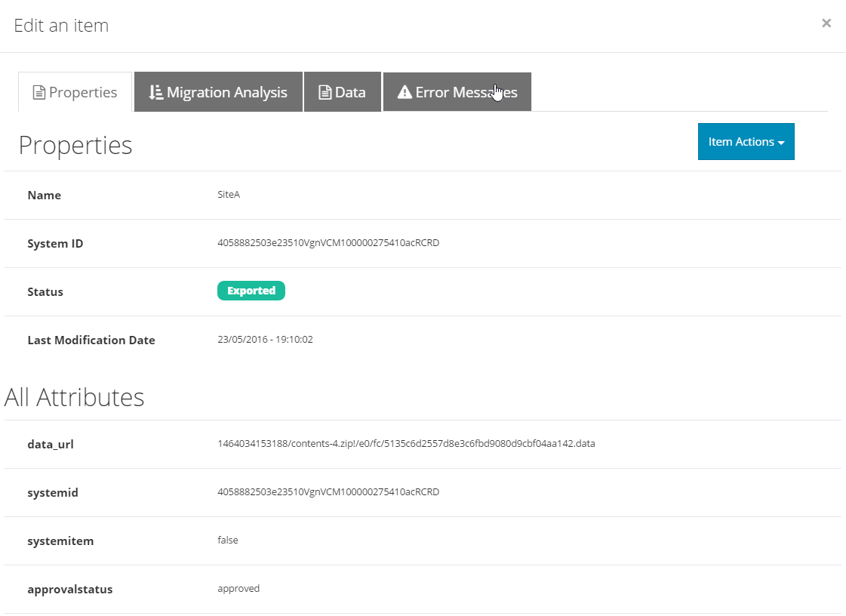Click the Edit an item title
Viewport: 846px width, 616px height.
pos(61,26)
